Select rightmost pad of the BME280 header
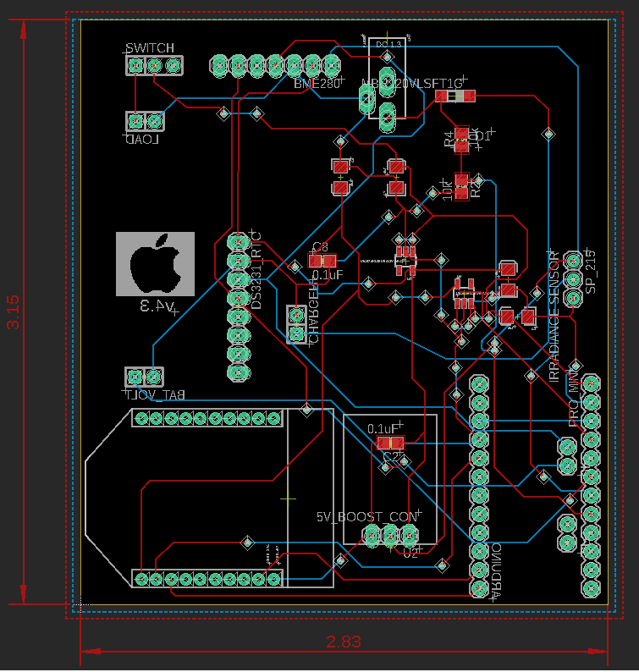This screenshot has width=639, height=672. 331,65
